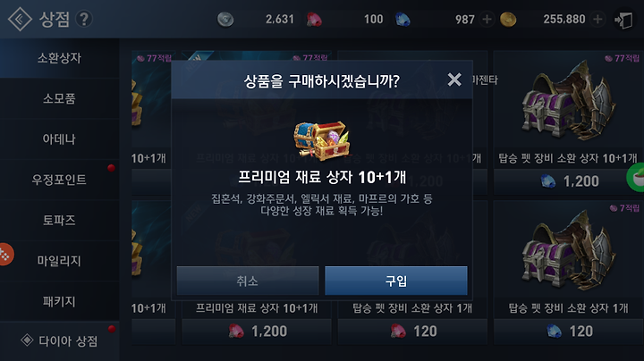Click the exit door icon
Screen dimensions: 644x361
coord(623,20)
